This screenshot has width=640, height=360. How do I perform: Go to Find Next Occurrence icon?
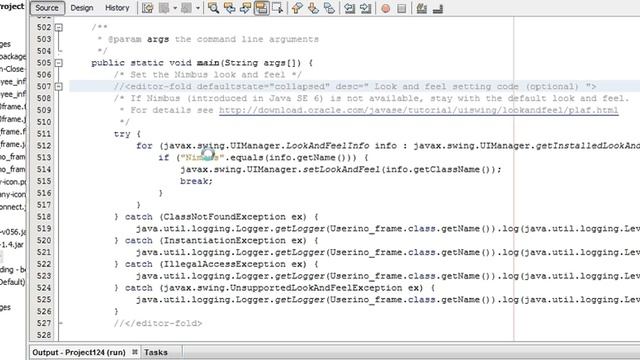[x=245, y=8]
